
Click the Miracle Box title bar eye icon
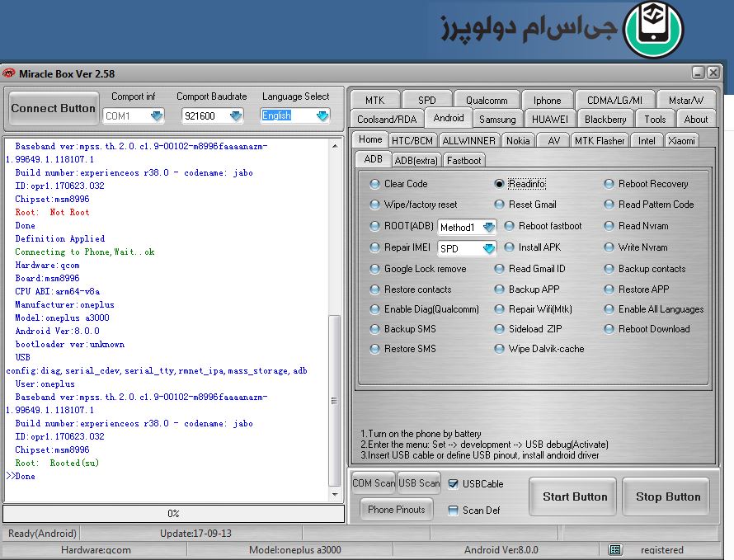coord(9,73)
